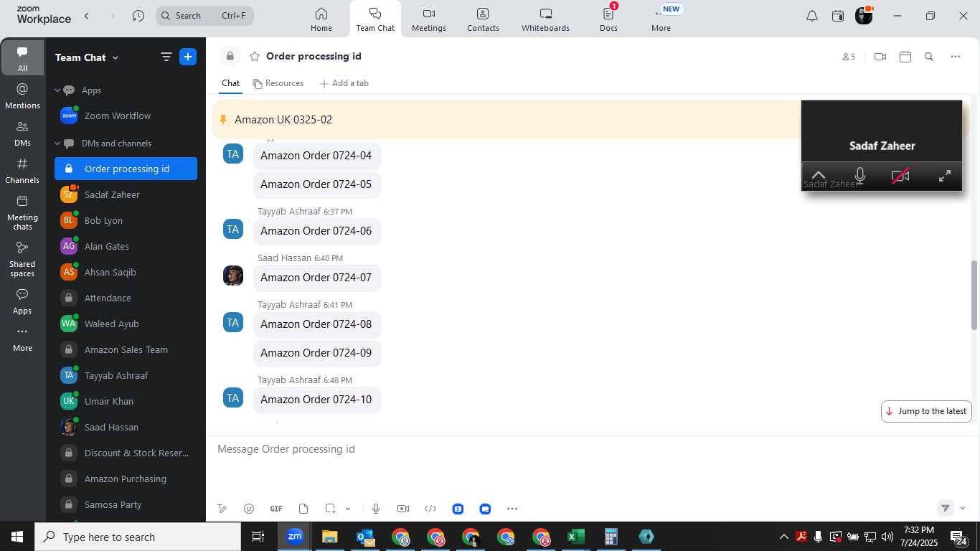Viewport: 980px width, 551px height.
Task: Mute microphone in mini meeting window
Action: point(860,175)
